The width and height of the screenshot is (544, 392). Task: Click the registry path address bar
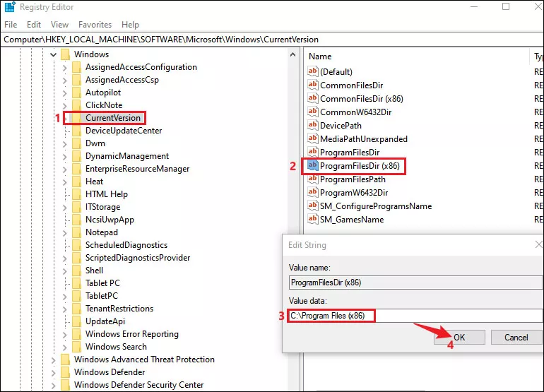coord(272,40)
